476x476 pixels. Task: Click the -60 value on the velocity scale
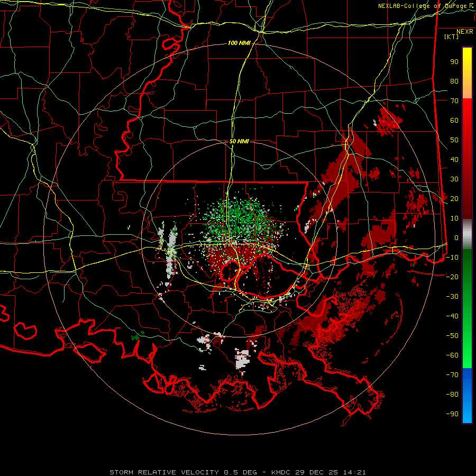pyautogui.click(x=452, y=355)
